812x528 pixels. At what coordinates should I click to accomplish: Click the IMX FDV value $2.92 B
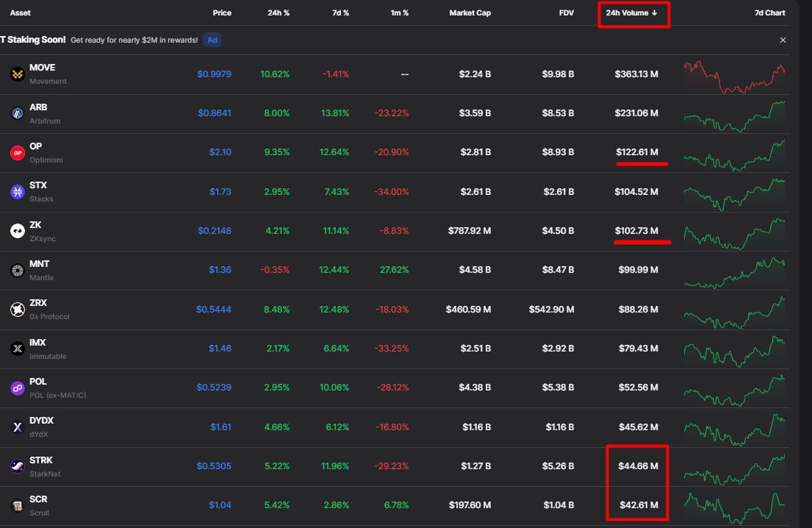coord(558,348)
